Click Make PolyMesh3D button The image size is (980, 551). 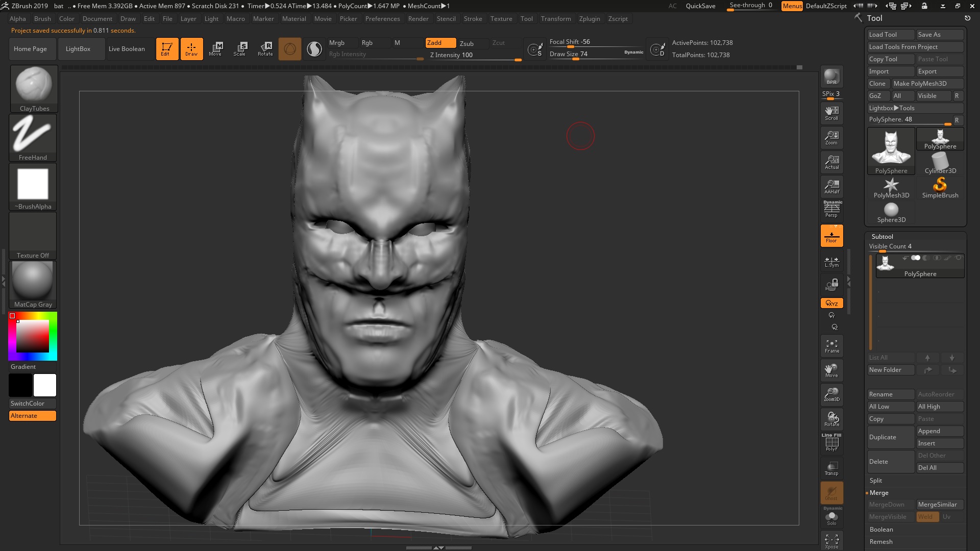click(927, 84)
